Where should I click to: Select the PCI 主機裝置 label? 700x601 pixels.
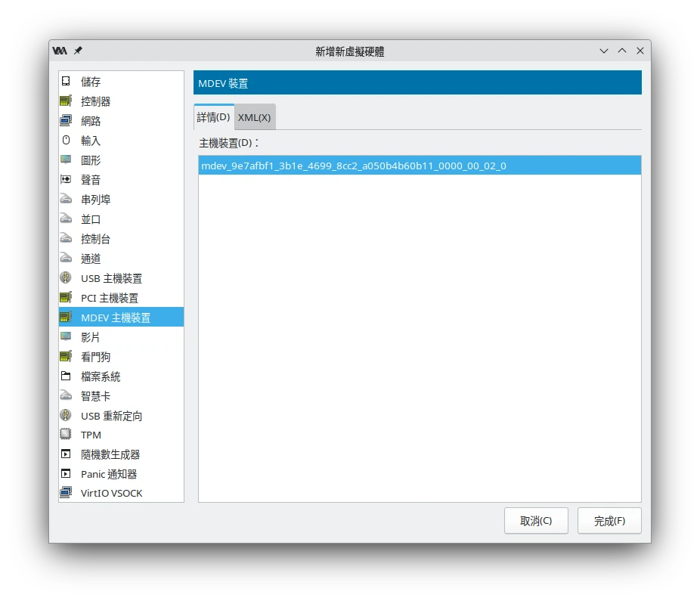(110, 298)
